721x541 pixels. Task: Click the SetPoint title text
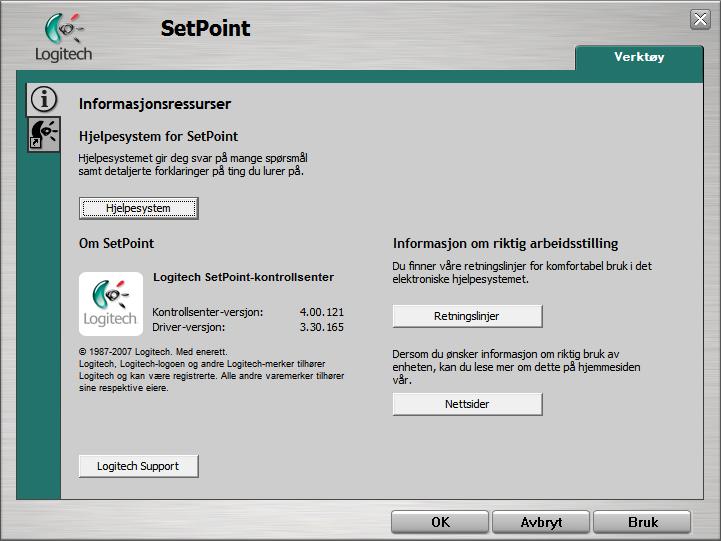coord(205,28)
